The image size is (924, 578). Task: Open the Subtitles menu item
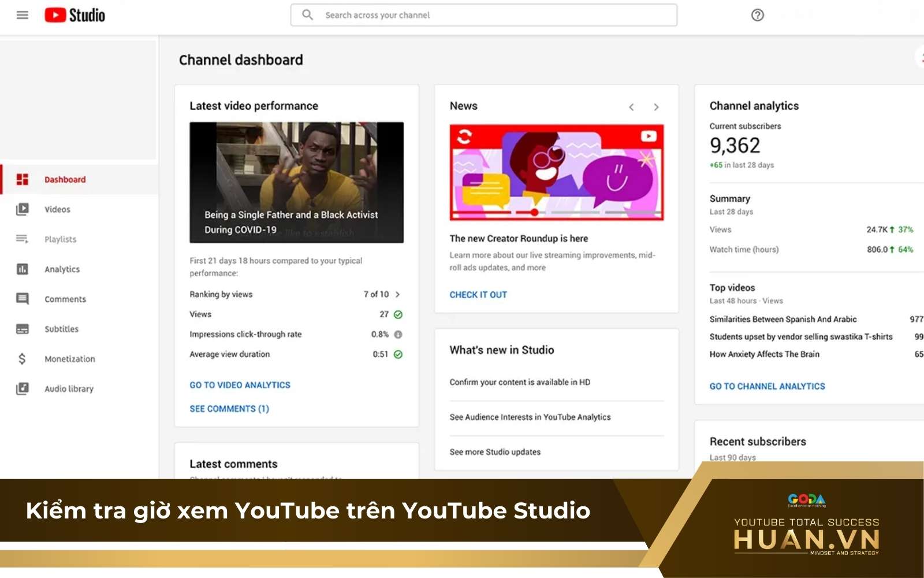80,329
